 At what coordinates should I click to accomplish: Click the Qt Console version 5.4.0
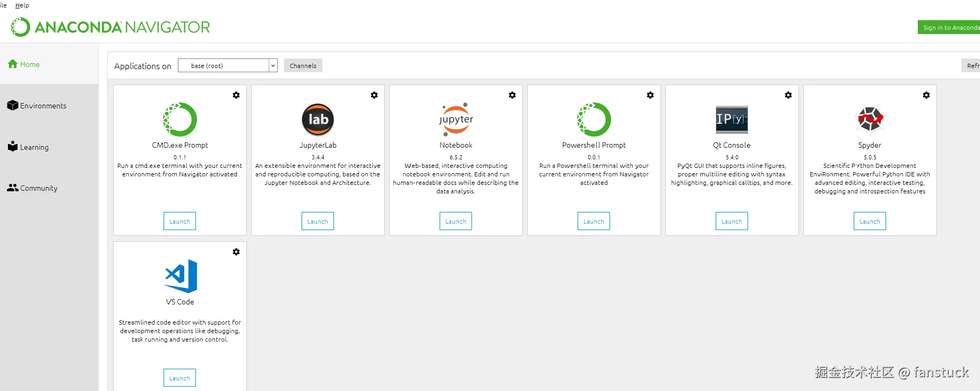tap(732, 157)
